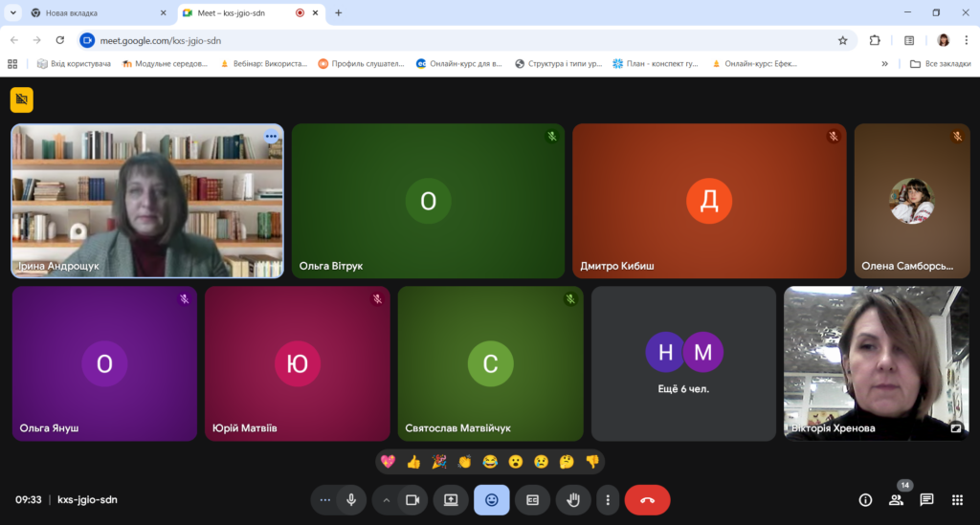Send the thumbs up reaction
The width and height of the screenshot is (980, 525).
413,462
